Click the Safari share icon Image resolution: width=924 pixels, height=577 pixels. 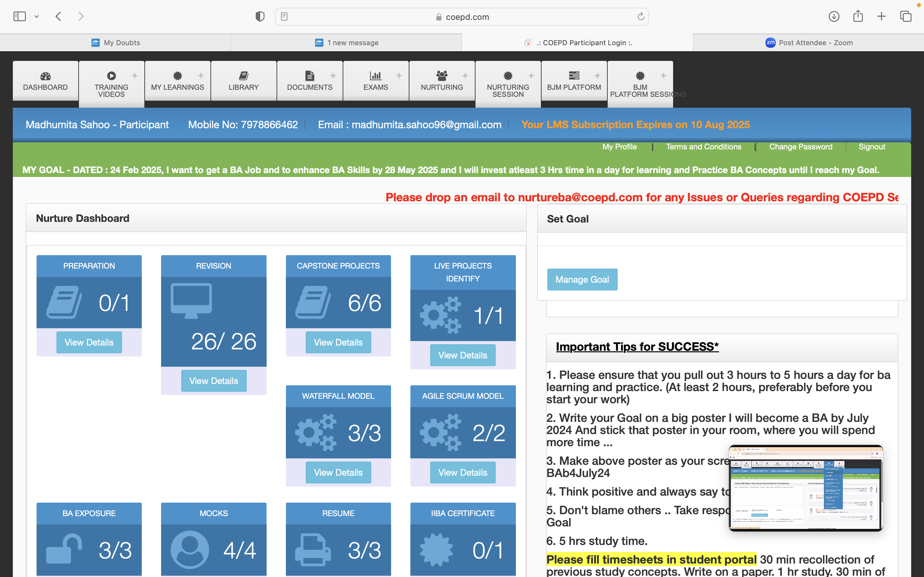pyautogui.click(x=858, y=16)
